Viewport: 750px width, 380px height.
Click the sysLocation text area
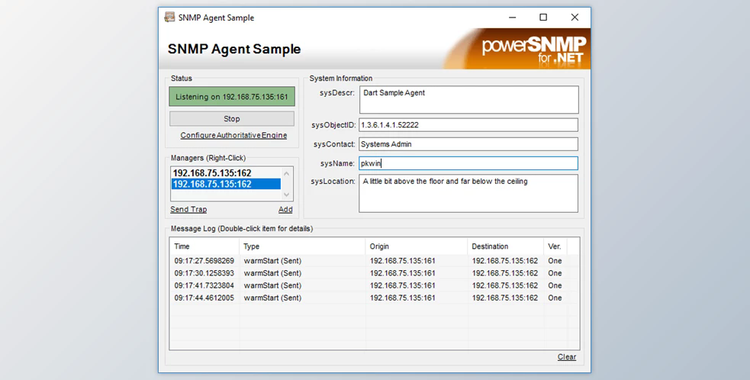[469, 193]
